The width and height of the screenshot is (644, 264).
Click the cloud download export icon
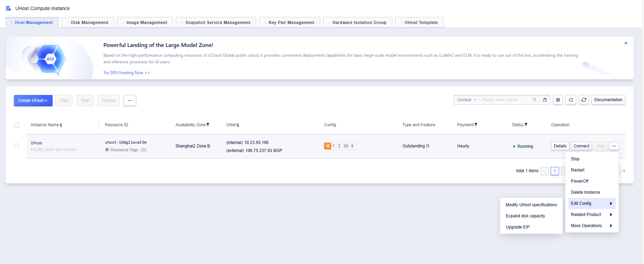point(571,100)
